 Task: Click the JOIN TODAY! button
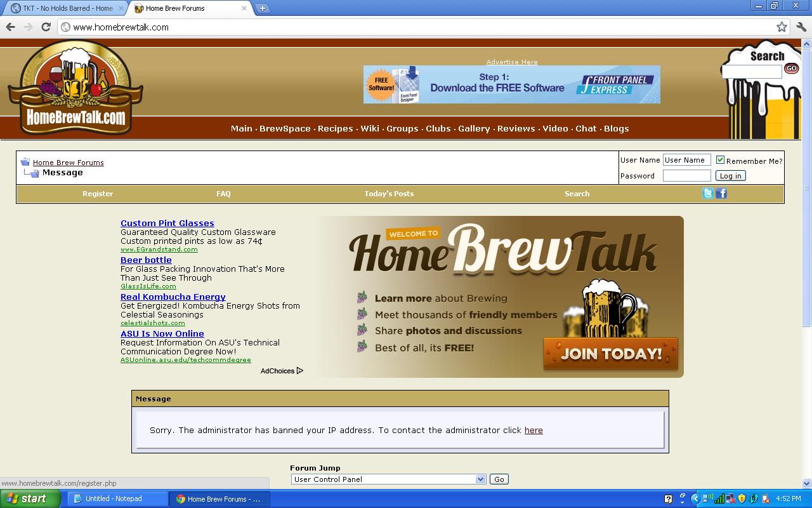(x=611, y=354)
